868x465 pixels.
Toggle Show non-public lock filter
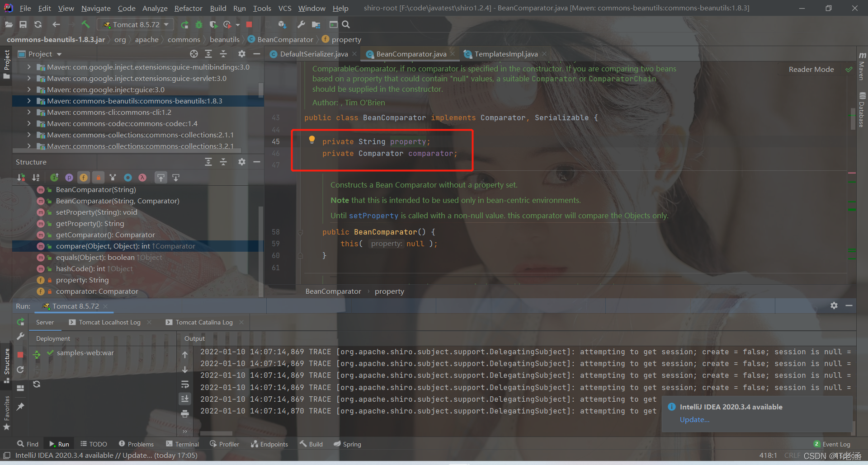[x=98, y=178]
